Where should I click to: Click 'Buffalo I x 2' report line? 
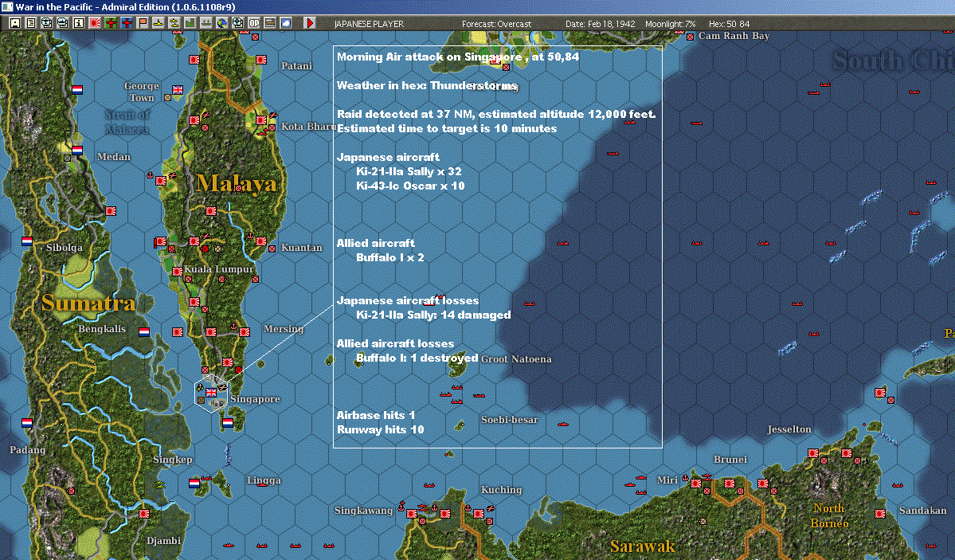tap(389, 258)
